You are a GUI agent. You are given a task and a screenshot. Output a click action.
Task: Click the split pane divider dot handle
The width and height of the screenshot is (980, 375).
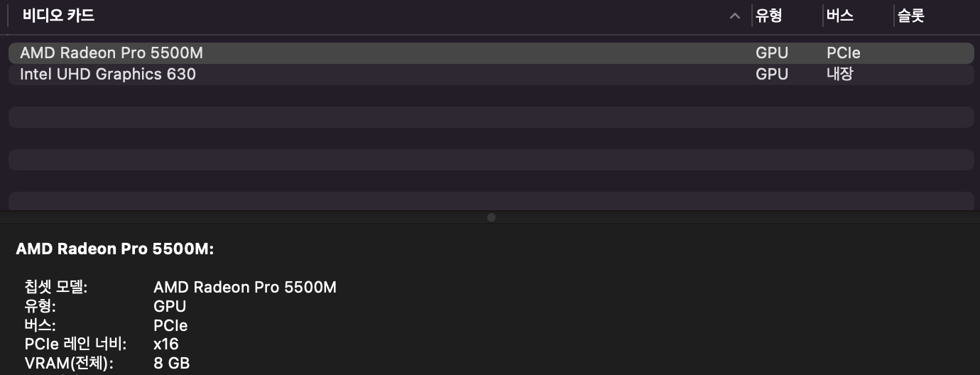point(491,217)
